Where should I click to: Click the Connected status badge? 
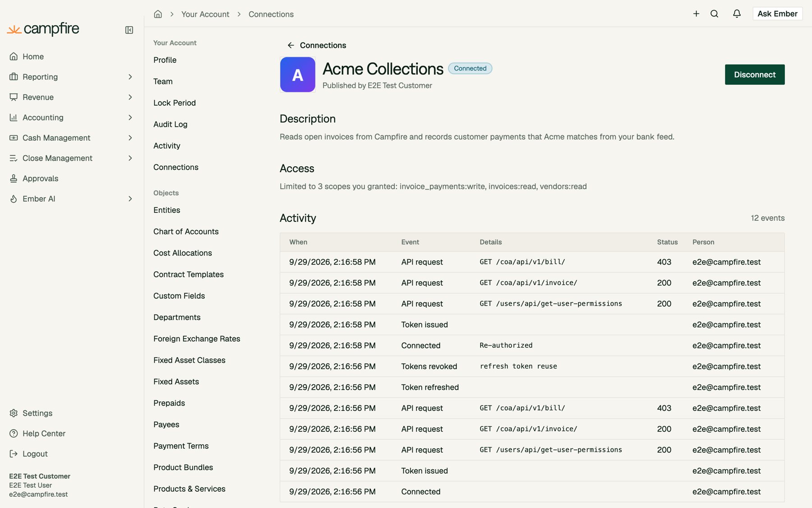470,68
